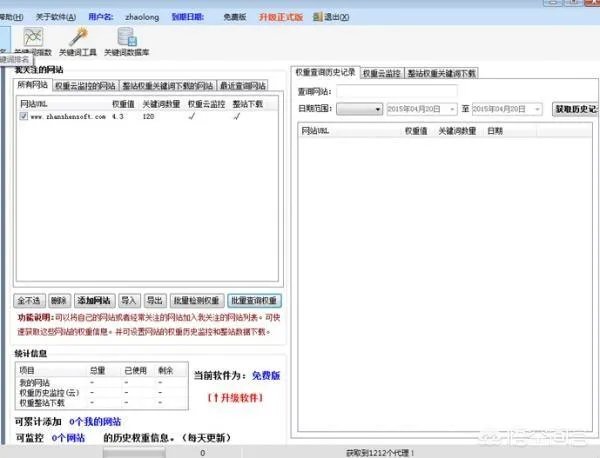
Task: Click the 免费版 text in the menu bar
Action: click(235, 17)
